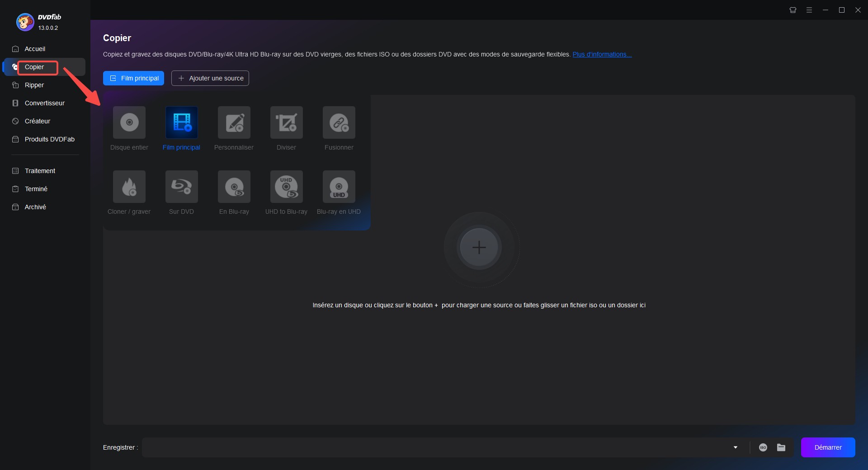Screen dimensions: 868x470
Task: Click the Terminé sidebar icon
Action: coord(15,189)
